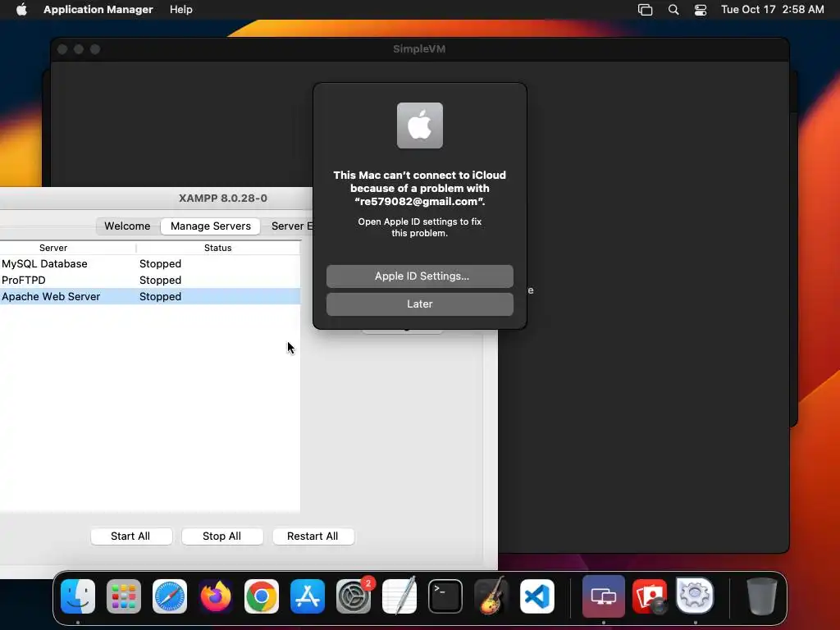Click Restart All servers button
The image size is (840, 630).
click(313, 536)
